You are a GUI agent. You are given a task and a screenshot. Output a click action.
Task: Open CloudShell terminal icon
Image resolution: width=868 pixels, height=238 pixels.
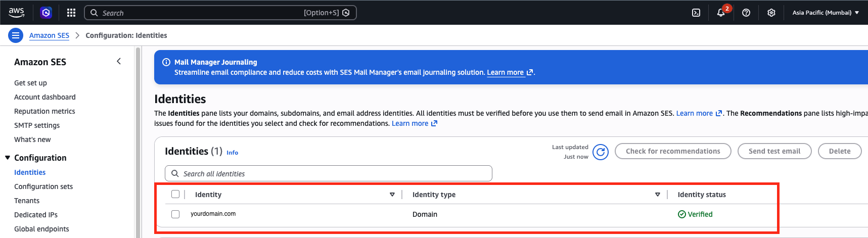[696, 13]
